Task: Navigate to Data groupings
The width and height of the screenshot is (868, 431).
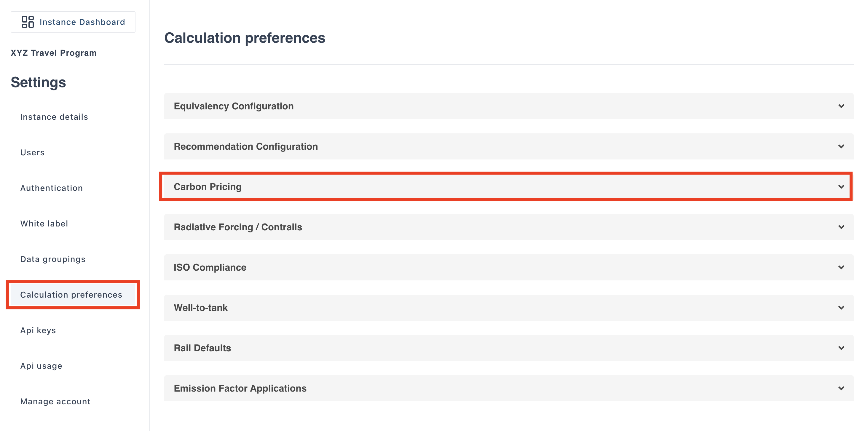Action: [53, 259]
